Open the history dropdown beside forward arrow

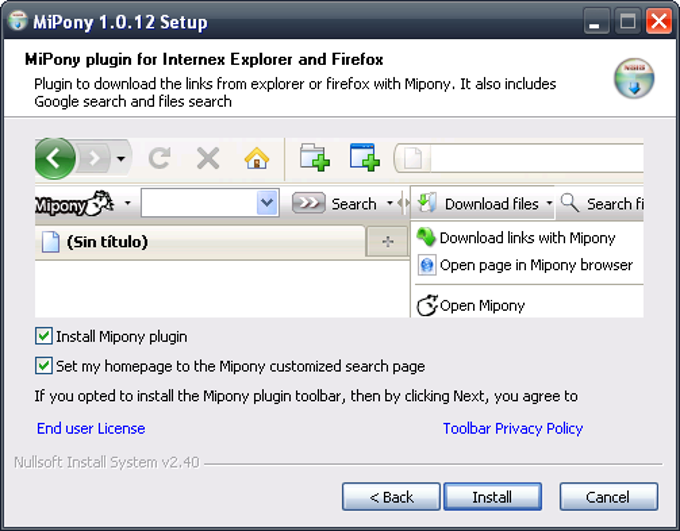click(121, 159)
